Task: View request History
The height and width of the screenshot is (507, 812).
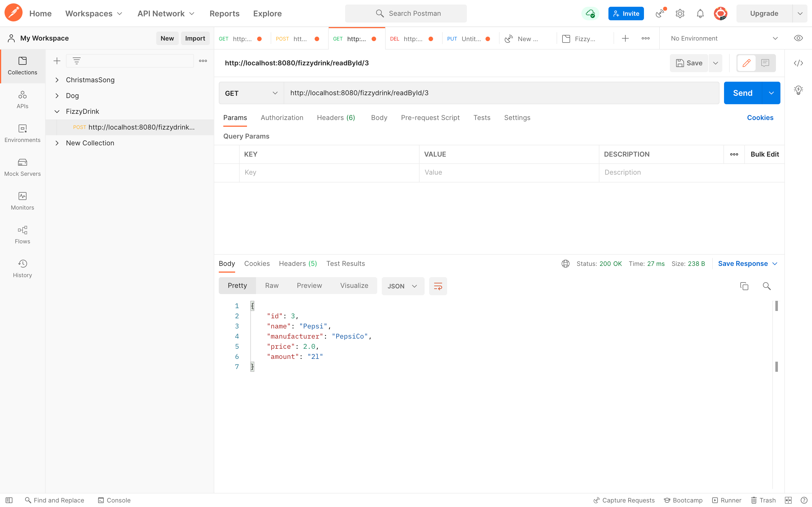Action: (22, 268)
